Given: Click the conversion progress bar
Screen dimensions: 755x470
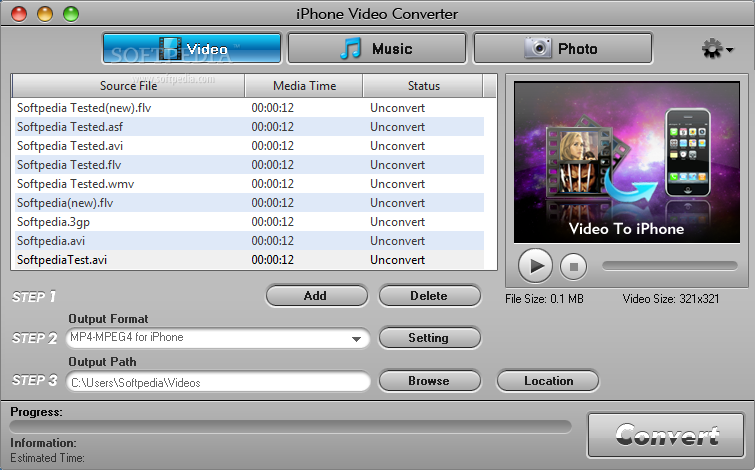Looking at the screenshot, I should click(x=290, y=426).
